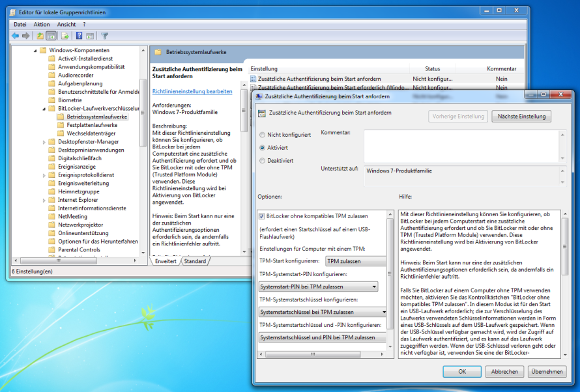The image size is (580, 392).
Task: Open the Ansicht menu
Action: click(x=66, y=24)
